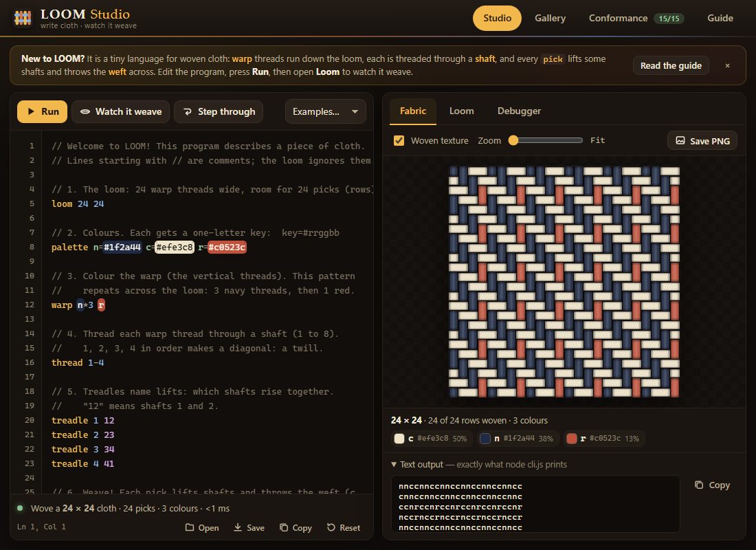Click the n #1f2a44 38% legend chip
This screenshot has height=550, width=756.
point(518,438)
